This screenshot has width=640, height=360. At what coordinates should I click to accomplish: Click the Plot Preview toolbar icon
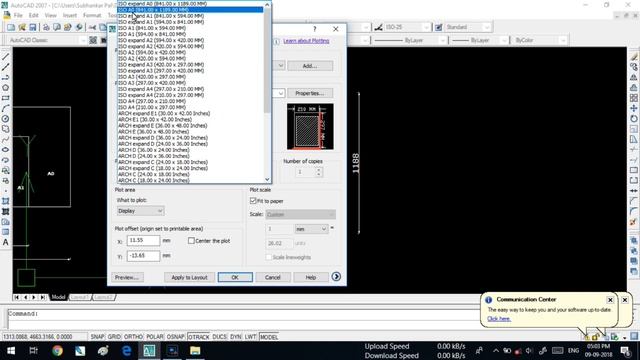click(x=57, y=27)
